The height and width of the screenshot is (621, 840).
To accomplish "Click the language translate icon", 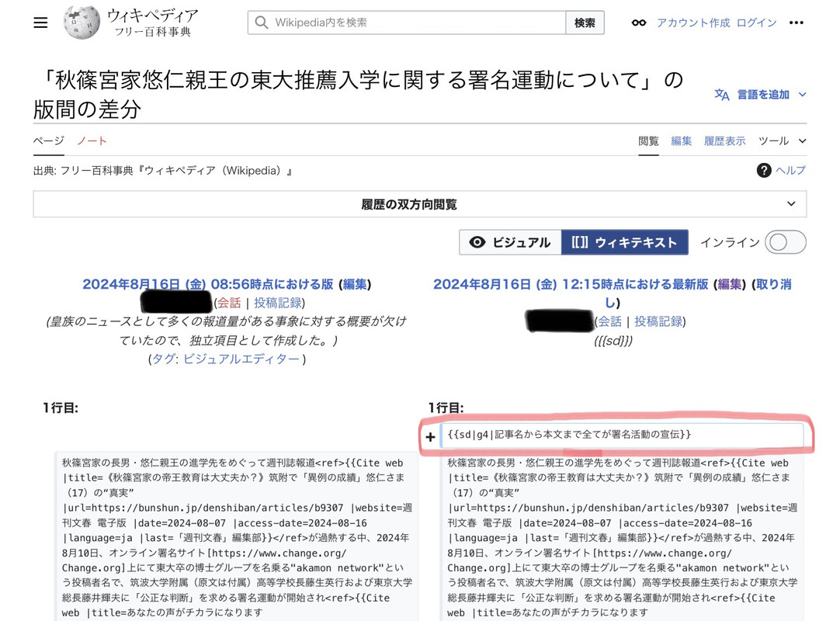I will coord(721,95).
